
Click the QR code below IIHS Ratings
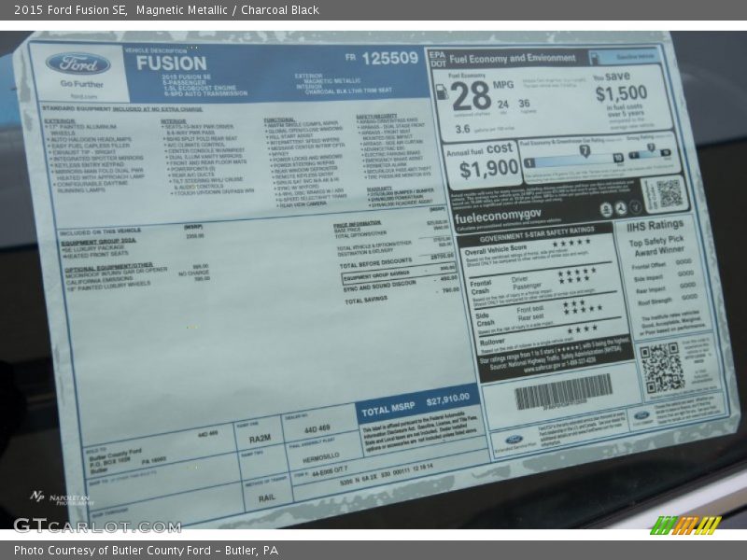[x=661, y=368]
